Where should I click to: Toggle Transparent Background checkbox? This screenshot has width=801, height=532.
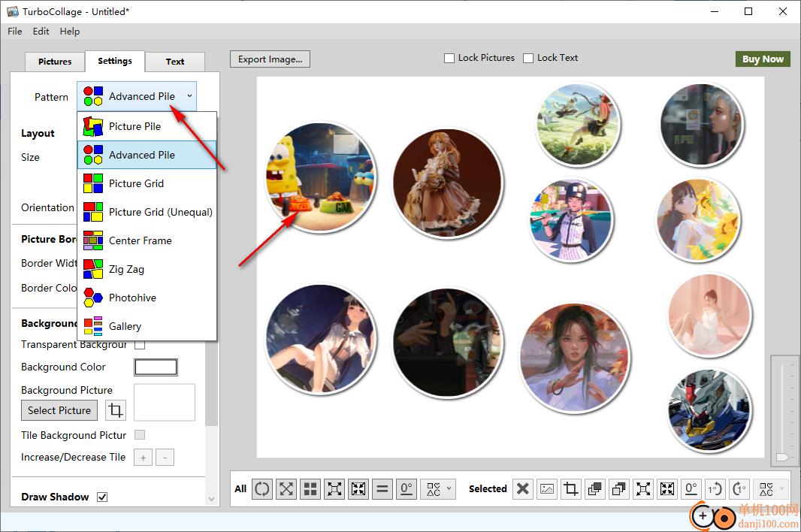coord(140,345)
